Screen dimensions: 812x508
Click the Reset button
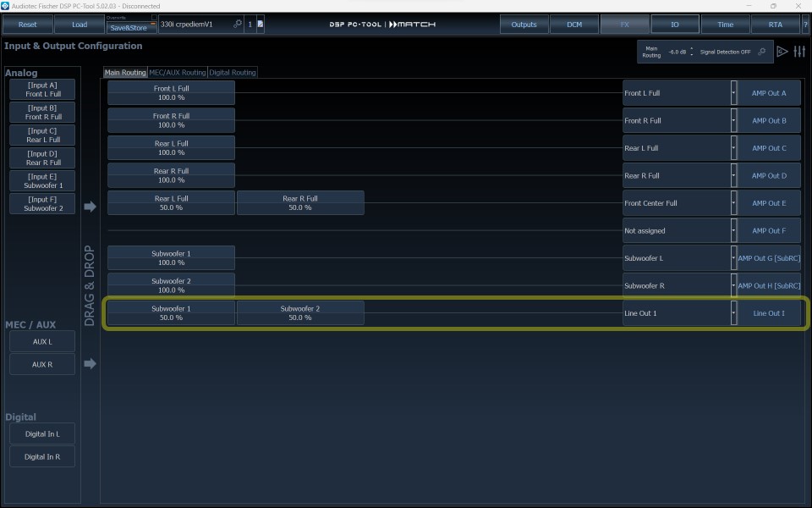(x=27, y=25)
